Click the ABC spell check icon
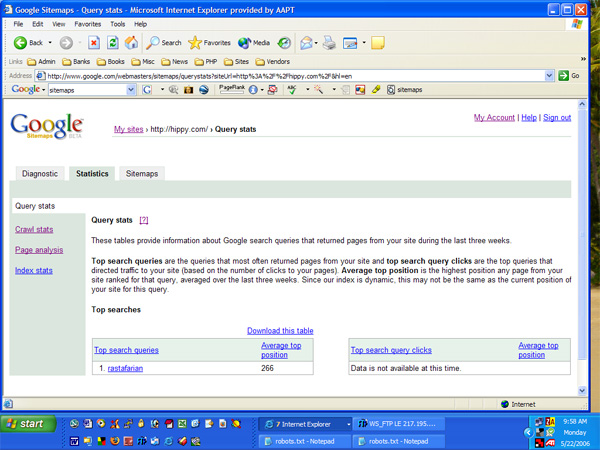This screenshot has width=600, height=450. click(292, 90)
